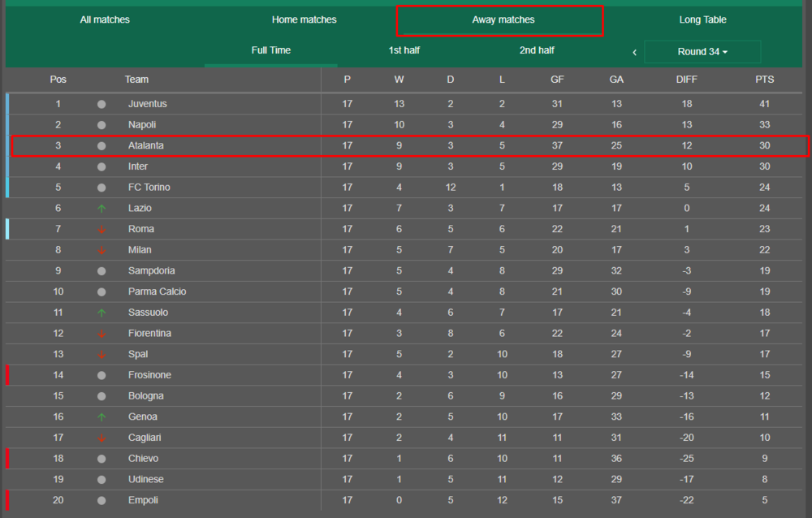Image resolution: width=812 pixels, height=518 pixels.
Task: Click the green up arrow beside Genoa
Action: pos(101,417)
